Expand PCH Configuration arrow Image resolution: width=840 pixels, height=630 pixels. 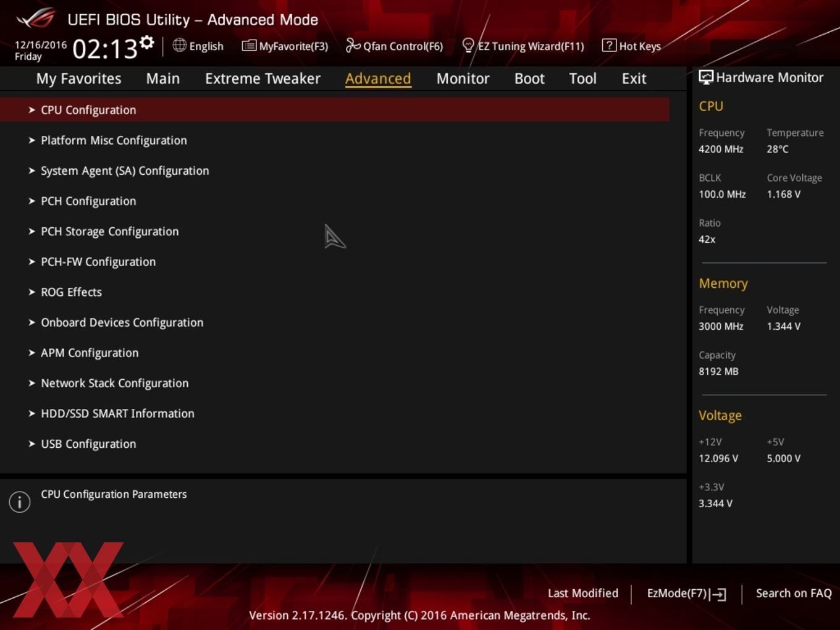tap(31, 201)
